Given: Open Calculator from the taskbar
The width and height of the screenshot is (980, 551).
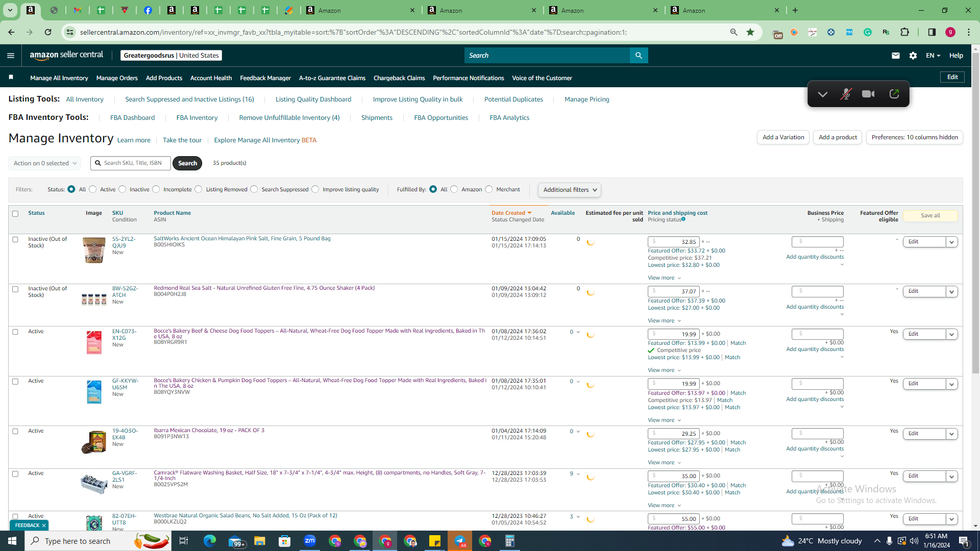Looking at the screenshot, I should click(x=510, y=541).
